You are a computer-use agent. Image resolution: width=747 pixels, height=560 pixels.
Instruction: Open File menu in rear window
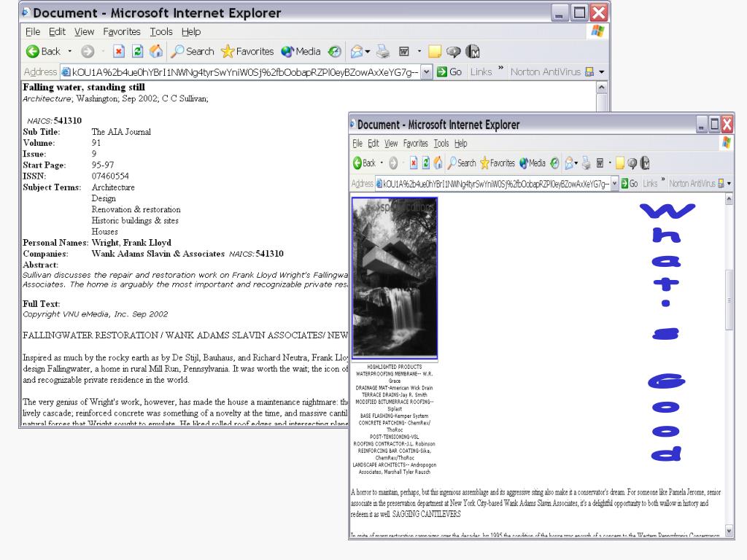coord(32,32)
